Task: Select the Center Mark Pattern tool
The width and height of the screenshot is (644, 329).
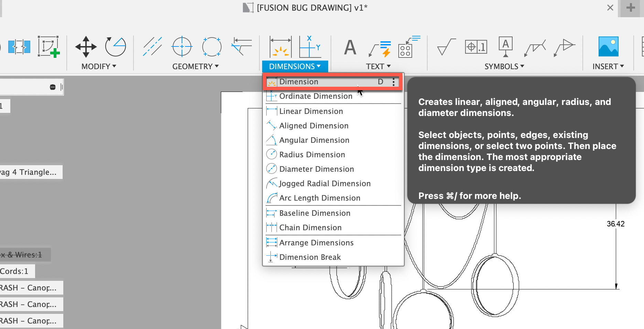Action: (212, 46)
